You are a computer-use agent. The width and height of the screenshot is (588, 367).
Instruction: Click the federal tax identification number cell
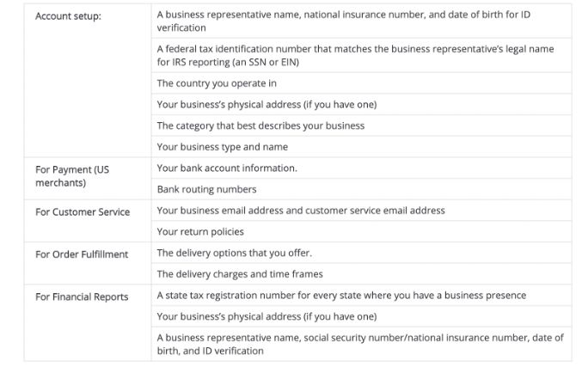[356, 56]
